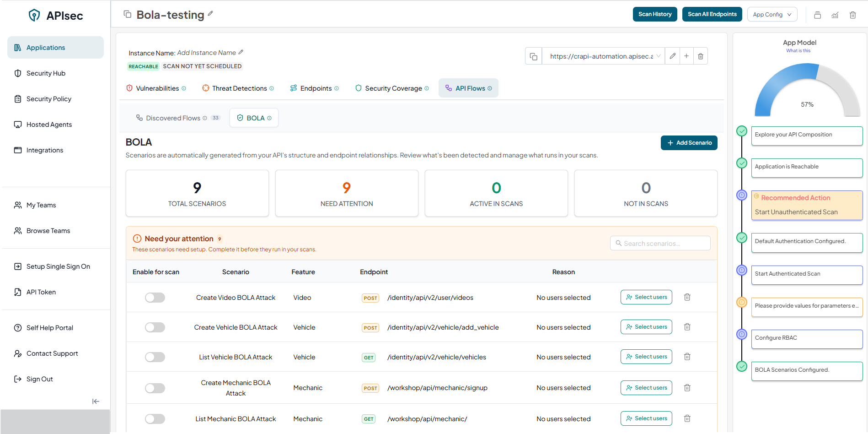868x434 pixels.
Task: Enable Create Mechanic BOLA Attack for scan
Action: 155,388
